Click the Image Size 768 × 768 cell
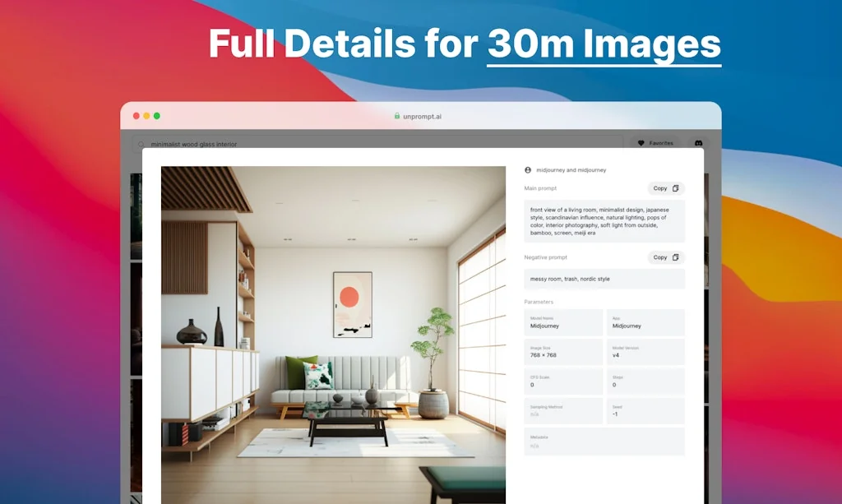Screen dimensions: 842x504 pos(563,352)
